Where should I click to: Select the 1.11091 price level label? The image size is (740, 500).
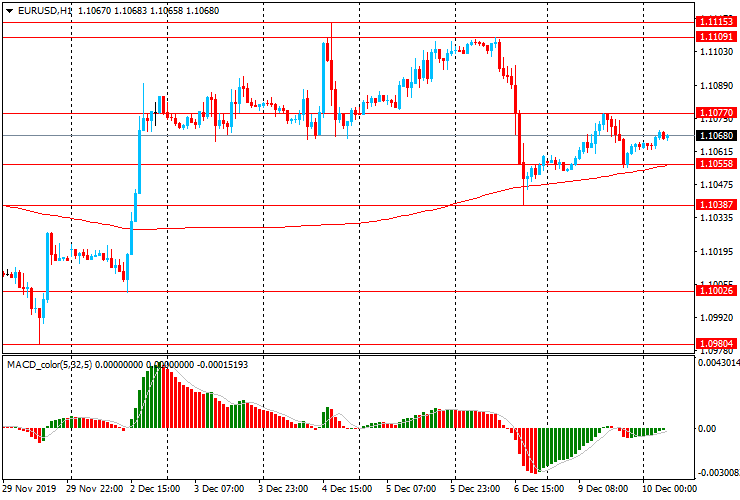[716, 37]
